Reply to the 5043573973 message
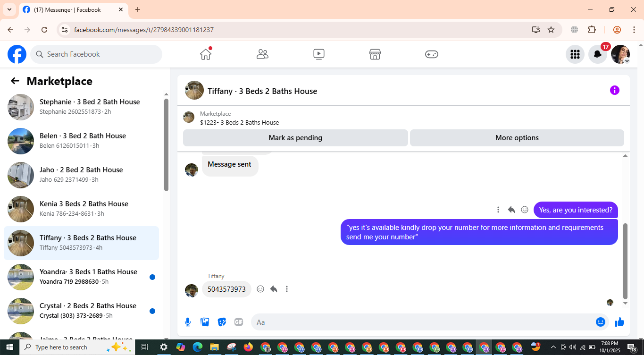This screenshot has height=355, width=644. [x=274, y=289]
